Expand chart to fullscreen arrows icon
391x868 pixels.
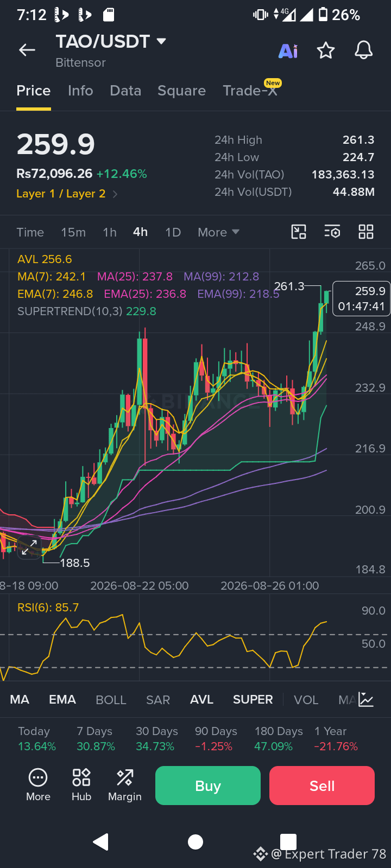[x=29, y=547]
